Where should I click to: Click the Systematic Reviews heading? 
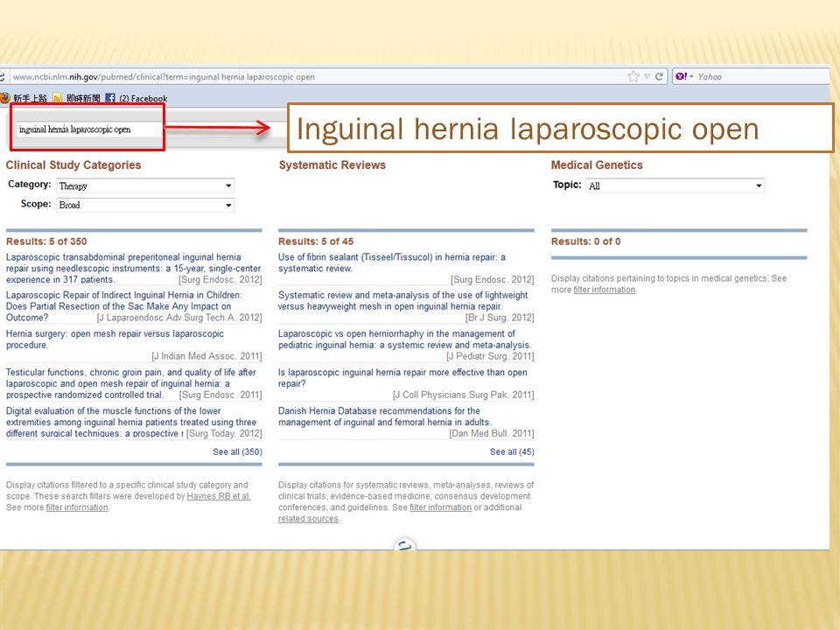click(332, 165)
